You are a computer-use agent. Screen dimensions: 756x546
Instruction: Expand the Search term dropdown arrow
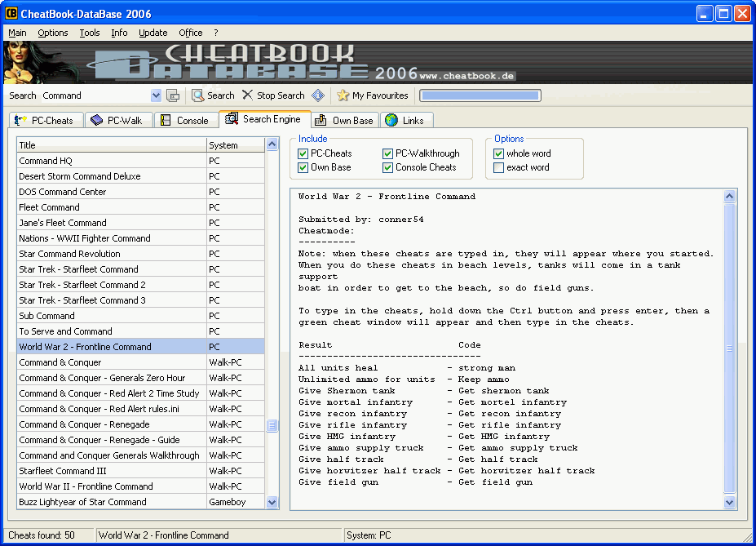tap(156, 95)
